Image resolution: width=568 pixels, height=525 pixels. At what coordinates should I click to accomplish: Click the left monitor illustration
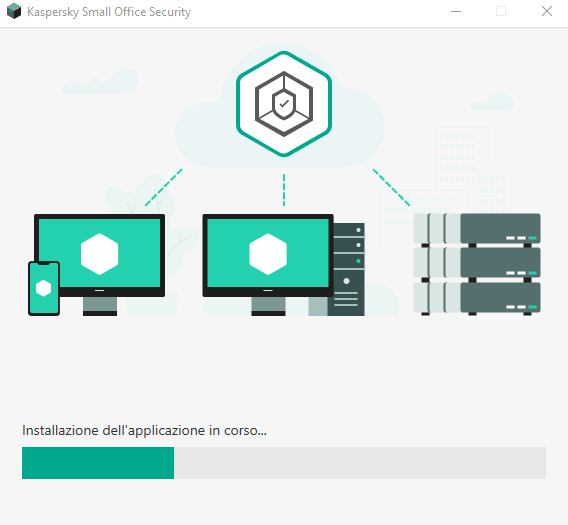(100, 264)
